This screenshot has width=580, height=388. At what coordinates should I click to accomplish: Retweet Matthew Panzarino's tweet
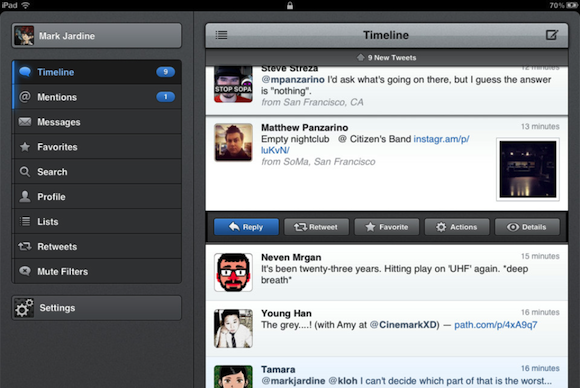click(316, 227)
